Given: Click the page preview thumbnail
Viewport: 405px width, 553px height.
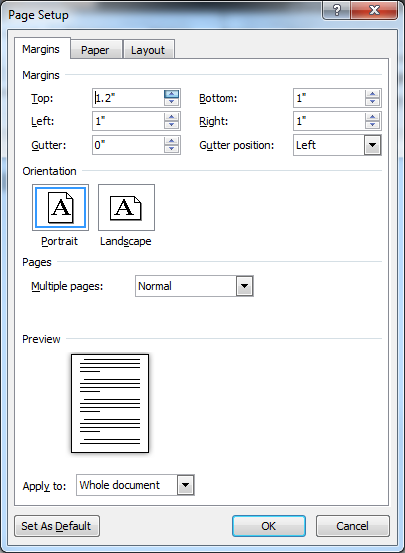Looking at the screenshot, I should [110, 403].
